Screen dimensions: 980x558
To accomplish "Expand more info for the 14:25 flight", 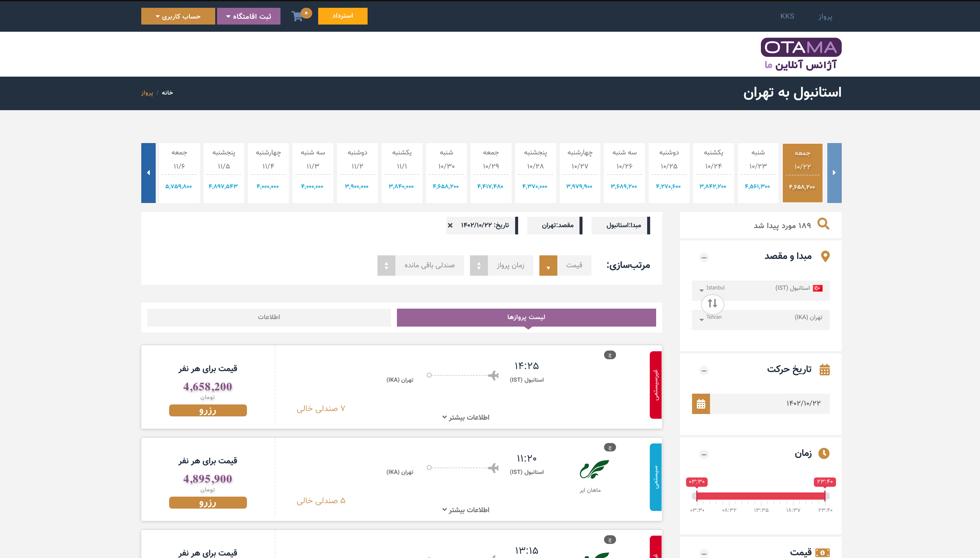I will tap(465, 417).
